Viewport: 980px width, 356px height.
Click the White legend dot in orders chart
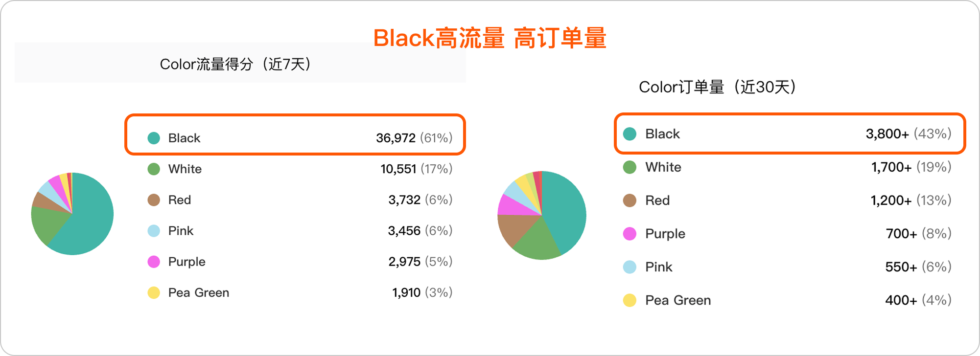coord(630,167)
